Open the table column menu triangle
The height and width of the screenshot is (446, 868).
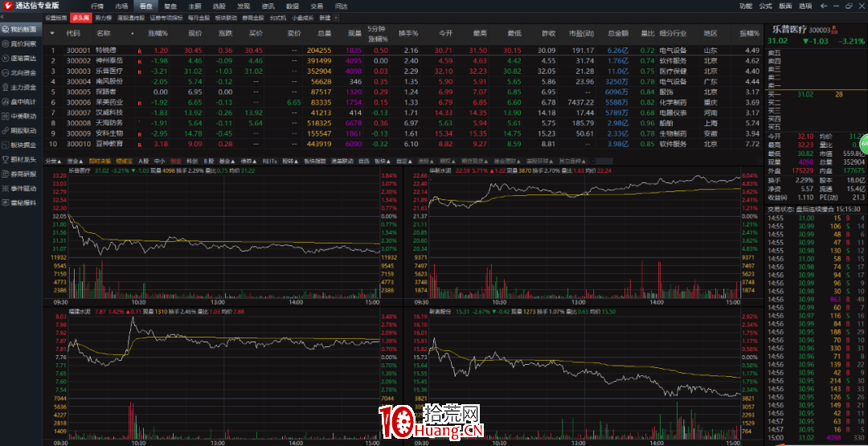[52, 33]
